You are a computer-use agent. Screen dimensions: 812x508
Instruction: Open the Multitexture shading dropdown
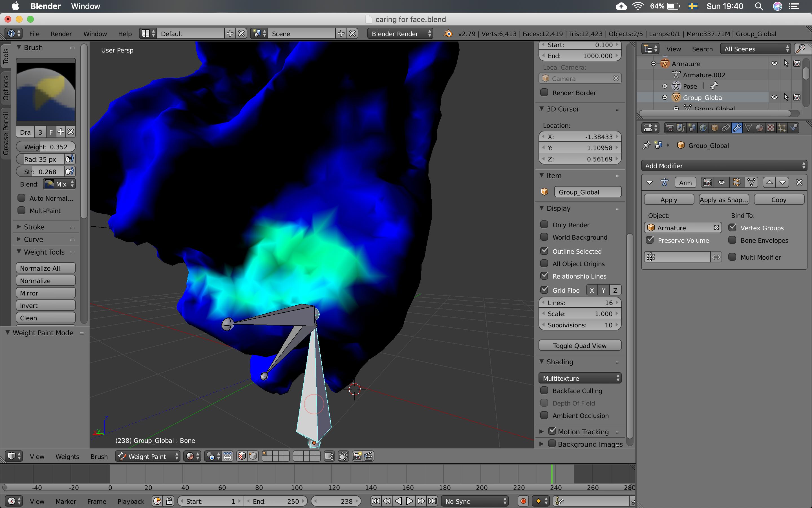[x=579, y=378]
